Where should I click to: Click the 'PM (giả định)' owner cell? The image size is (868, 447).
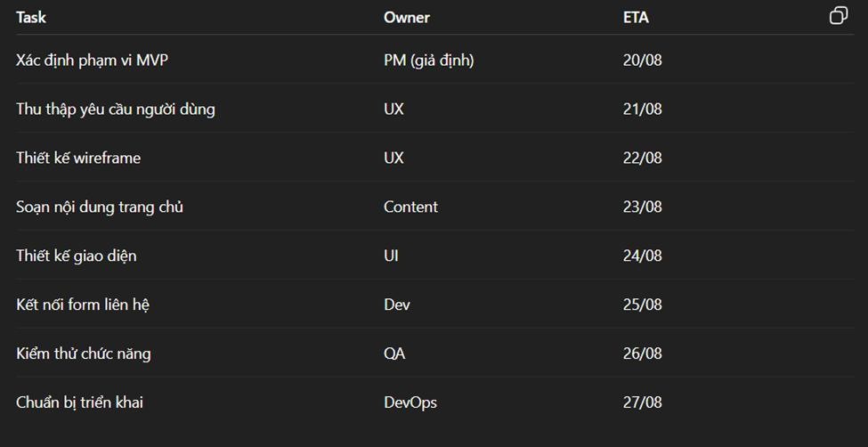tap(428, 61)
